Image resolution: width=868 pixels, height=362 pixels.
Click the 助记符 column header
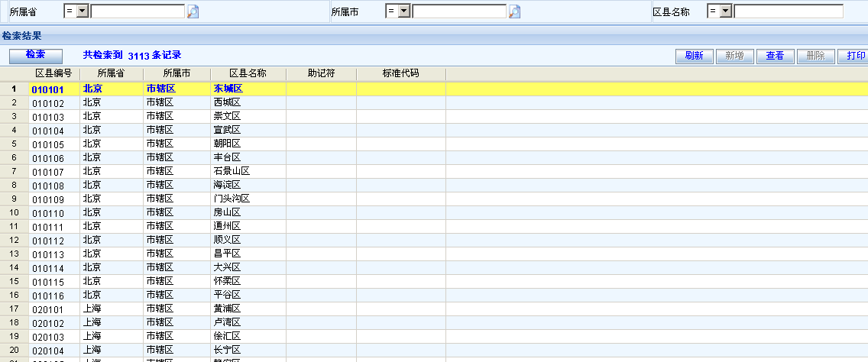pos(321,73)
